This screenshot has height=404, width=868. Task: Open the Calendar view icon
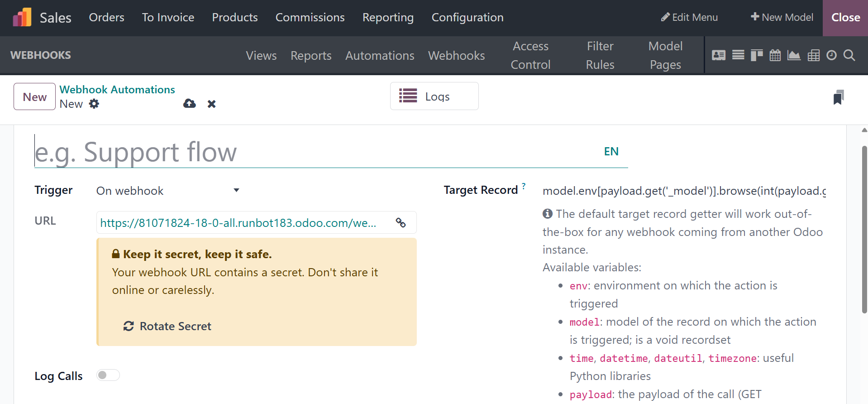tap(775, 55)
